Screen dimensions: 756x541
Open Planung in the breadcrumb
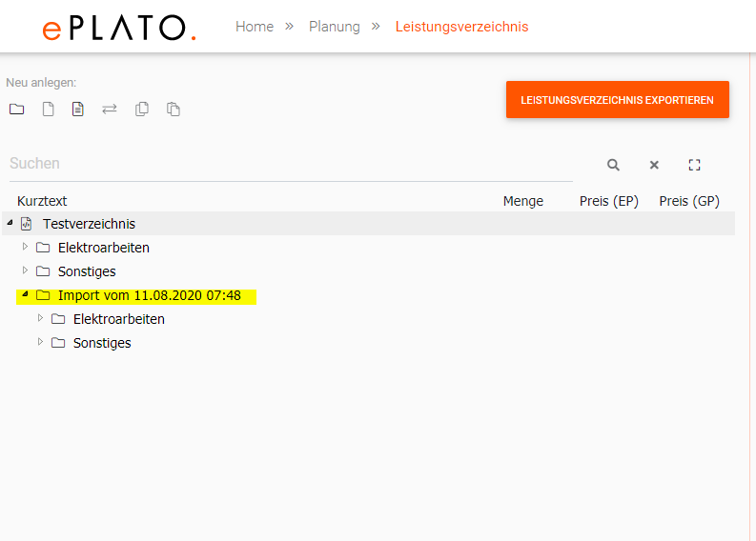pos(335,27)
